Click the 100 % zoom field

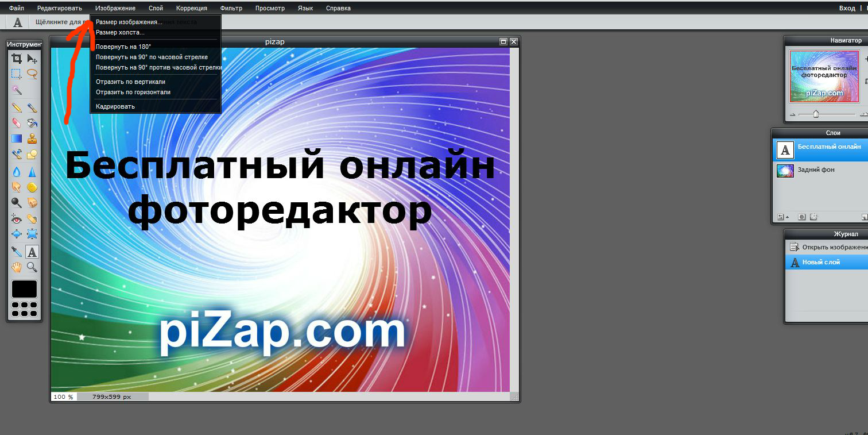tap(63, 396)
